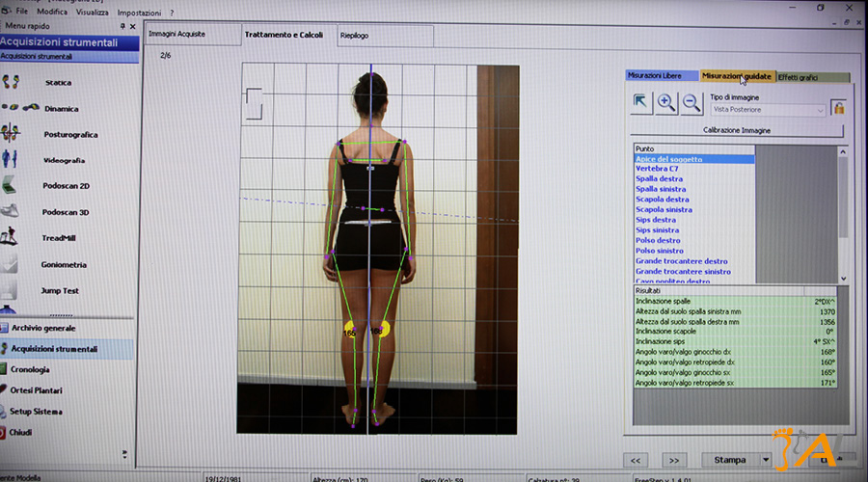Click the posterior view photo
868x482 pixels.
pyautogui.click(x=378, y=249)
